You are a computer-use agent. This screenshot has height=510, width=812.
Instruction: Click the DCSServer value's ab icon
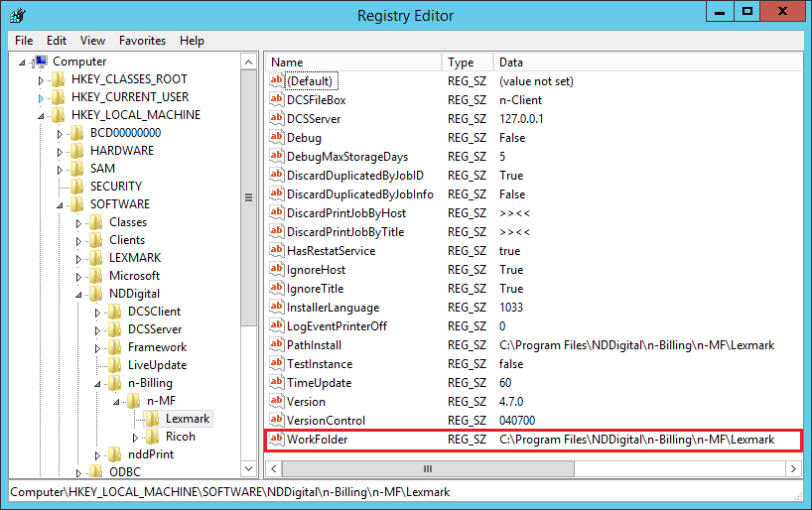[x=277, y=119]
